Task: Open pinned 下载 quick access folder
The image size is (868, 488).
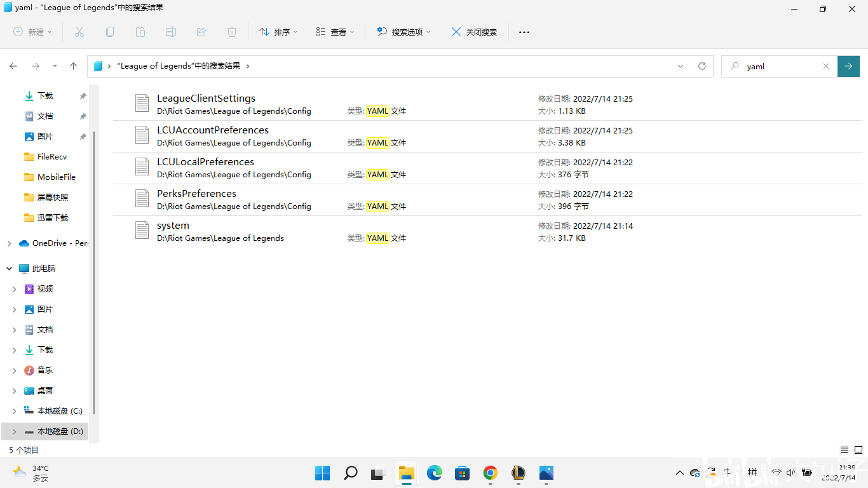Action: (x=45, y=96)
